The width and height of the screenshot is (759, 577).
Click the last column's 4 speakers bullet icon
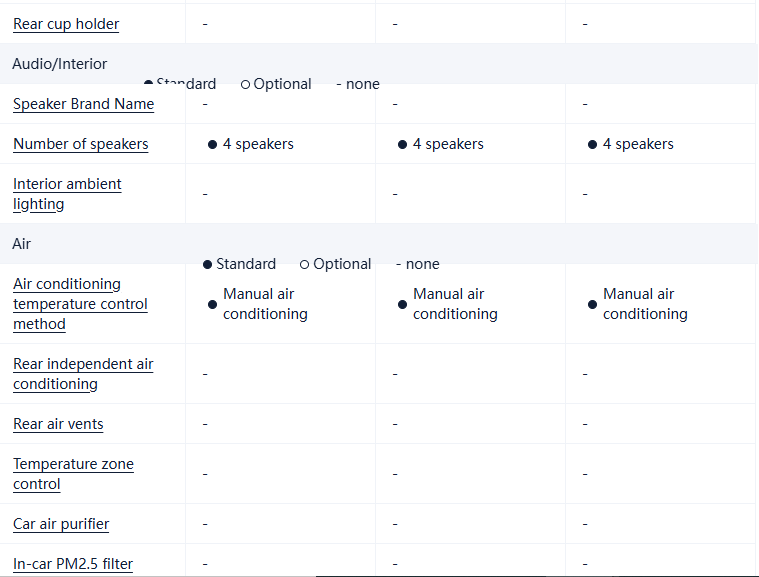coord(592,145)
